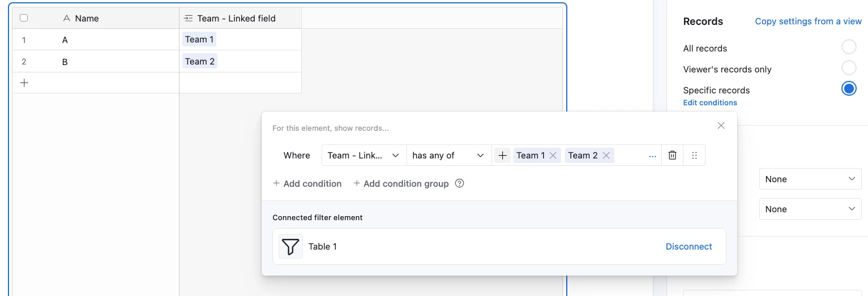
Task: Expand the first None dropdown
Action: [810, 179]
